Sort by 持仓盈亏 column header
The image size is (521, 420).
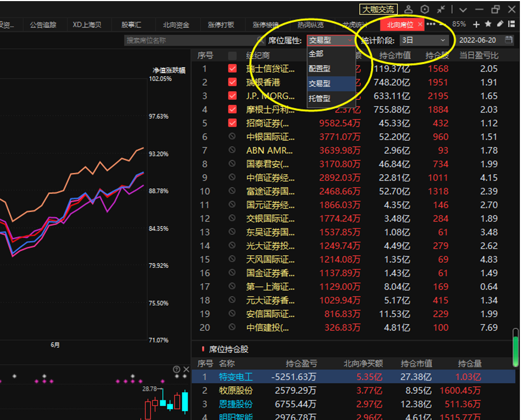click(301, 364)
